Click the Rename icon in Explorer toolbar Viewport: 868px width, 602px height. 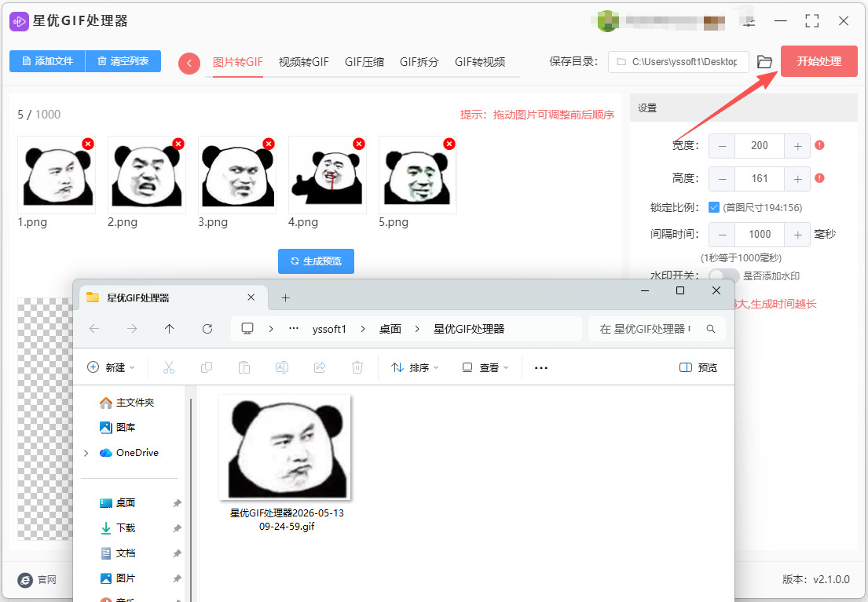pos(282,367)
